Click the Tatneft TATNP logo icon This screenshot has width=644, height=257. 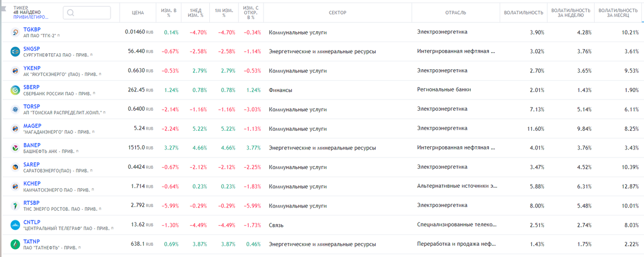[14, 245]
